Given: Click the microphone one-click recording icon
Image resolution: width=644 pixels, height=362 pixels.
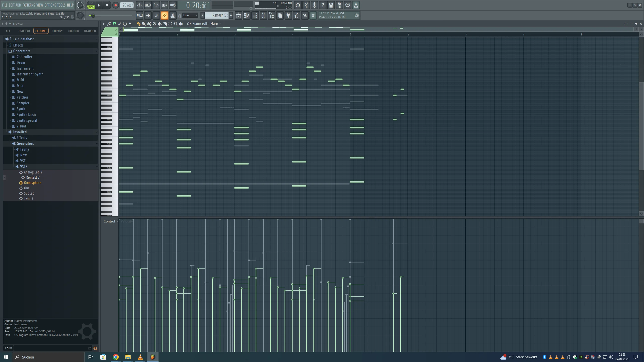Looking at the screenshot, I should [314, 5].
